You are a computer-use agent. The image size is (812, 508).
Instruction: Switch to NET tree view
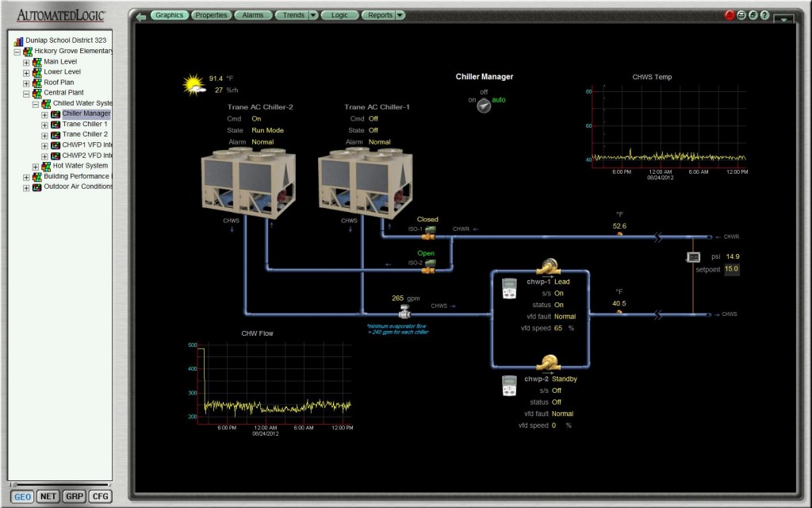point(48,496)
